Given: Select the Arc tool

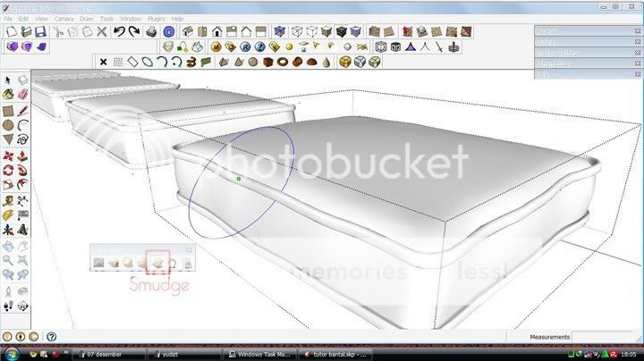Looking at the screenshot, I should [22, 125].
